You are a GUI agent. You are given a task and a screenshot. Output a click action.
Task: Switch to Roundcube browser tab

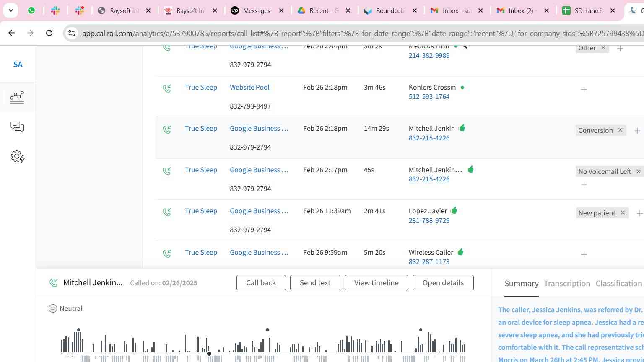tap(390, 10)
